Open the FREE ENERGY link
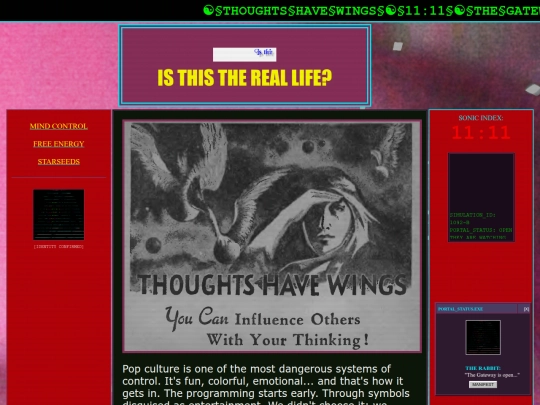Viewport: 540px width, 405px height. point(59,144)
